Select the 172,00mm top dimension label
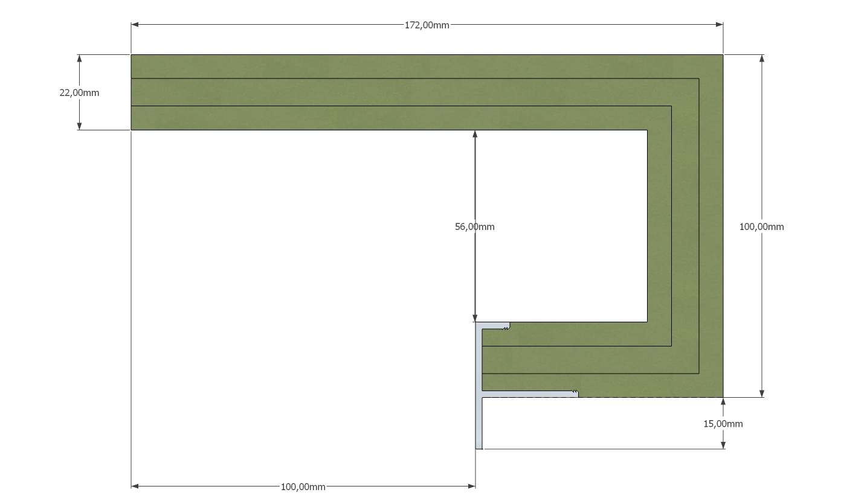Image resolution: width=841 pixels, height=504 pixels. tap(427, 25)
